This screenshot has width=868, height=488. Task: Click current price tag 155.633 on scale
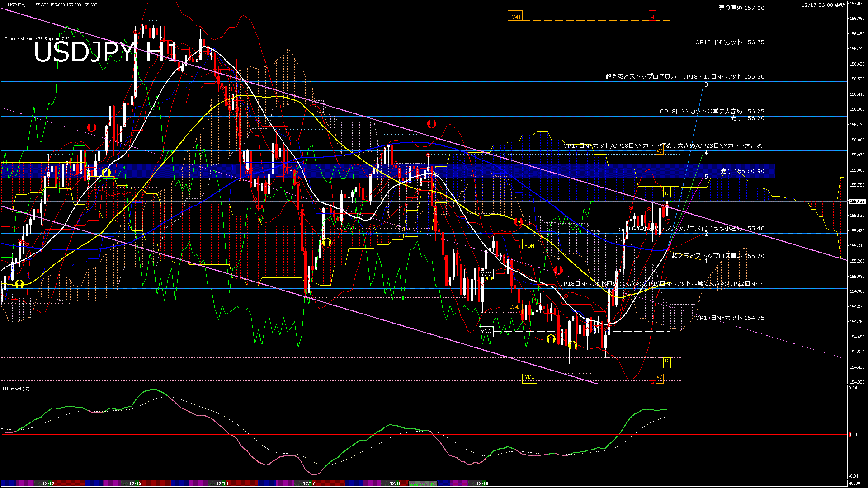[x=857, y=202]
